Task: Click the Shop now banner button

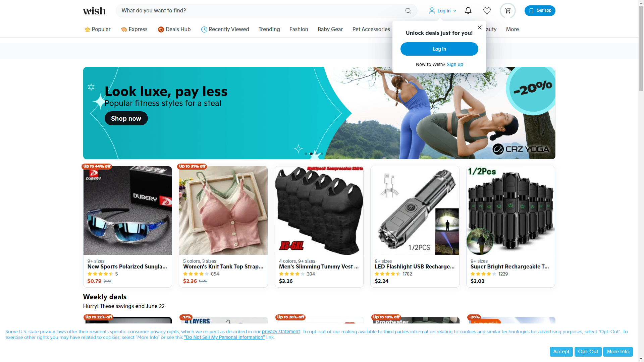Action: [x=126, y=118]
